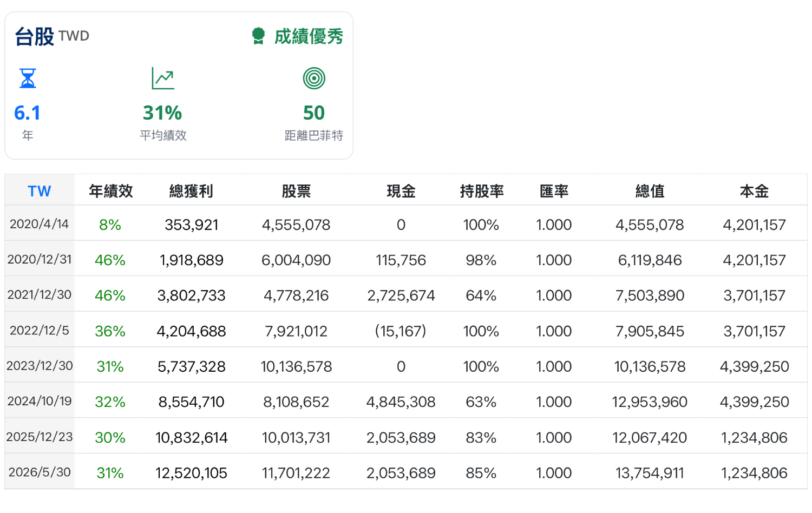Click the chart trend icon above 31%
The width and height of the screenshot is (812, 513).
[x=162, y=78]
